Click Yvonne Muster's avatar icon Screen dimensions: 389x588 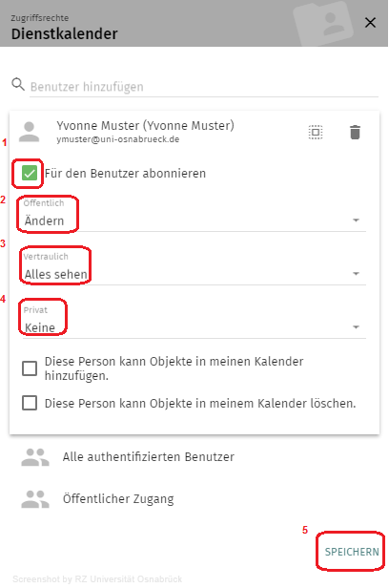click(30, 132)
